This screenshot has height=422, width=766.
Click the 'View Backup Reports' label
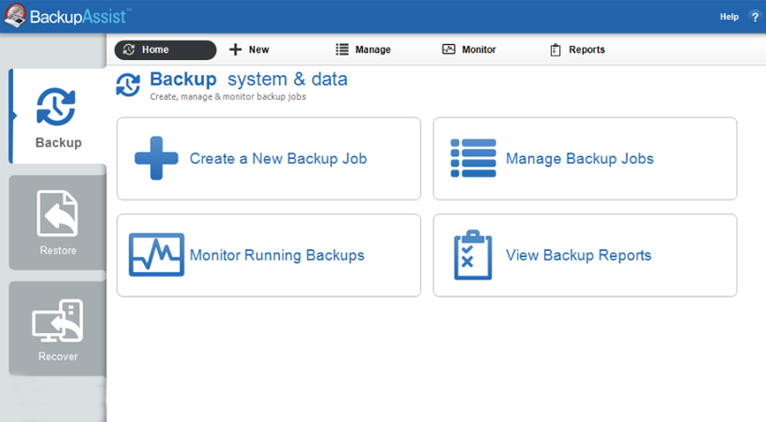coord(578,255)
